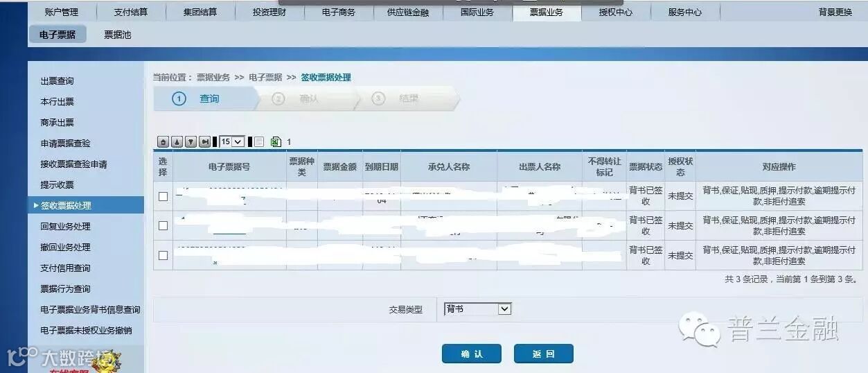Screen dimensions: 868x373
Task: Open the 电子商务 menu
Action: pos(339,12)
